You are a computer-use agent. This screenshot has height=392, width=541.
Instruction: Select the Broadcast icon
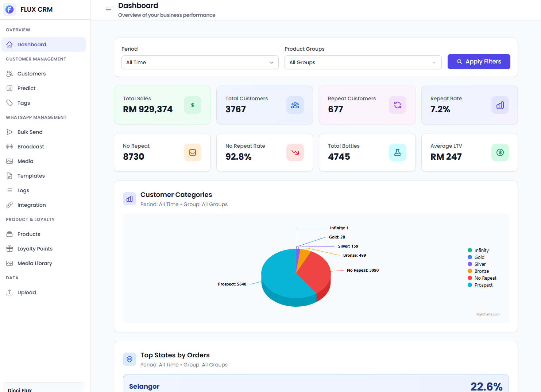tap(10, 146)
